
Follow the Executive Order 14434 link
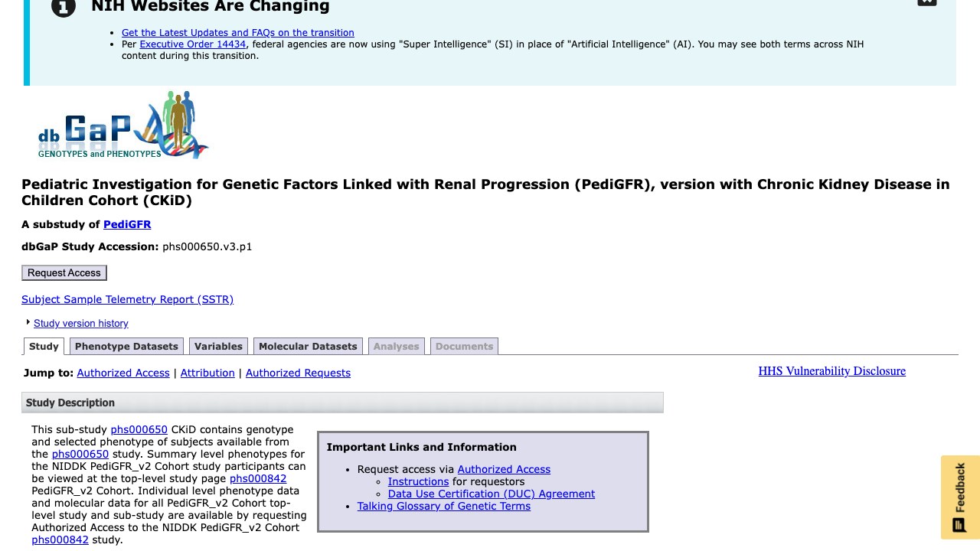pos(193,44)
